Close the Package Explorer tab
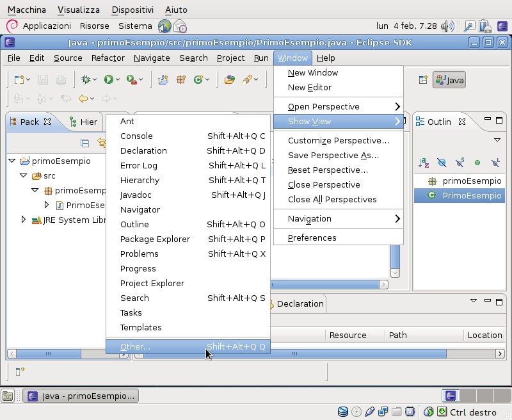Image resolution: width=512 pixels, height=420 pixels. point(47,122)
